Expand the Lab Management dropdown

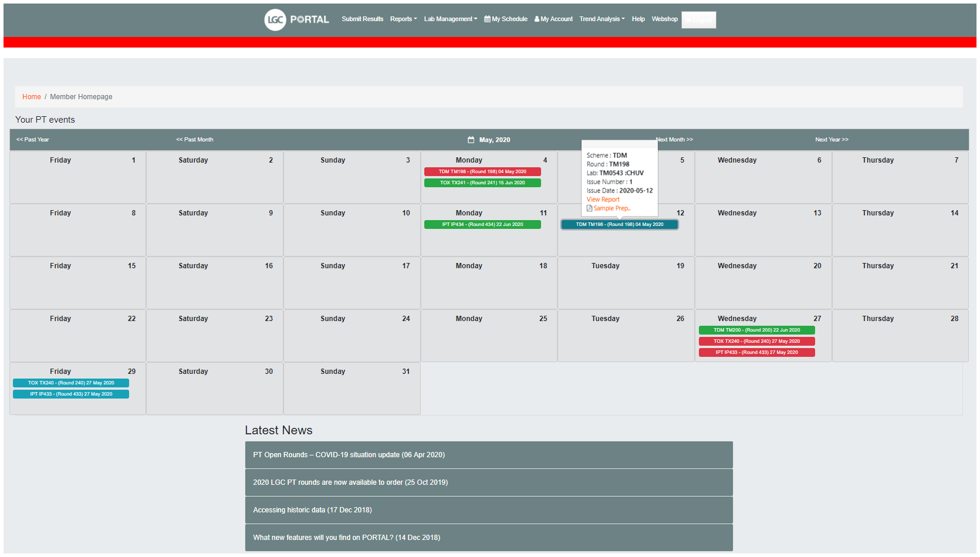point(450,19)
